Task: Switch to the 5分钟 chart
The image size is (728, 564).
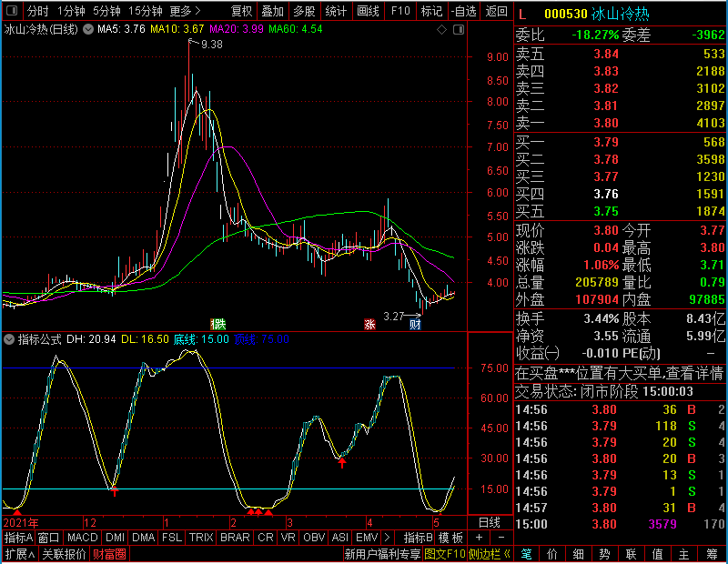Action: tap(106, 11)
